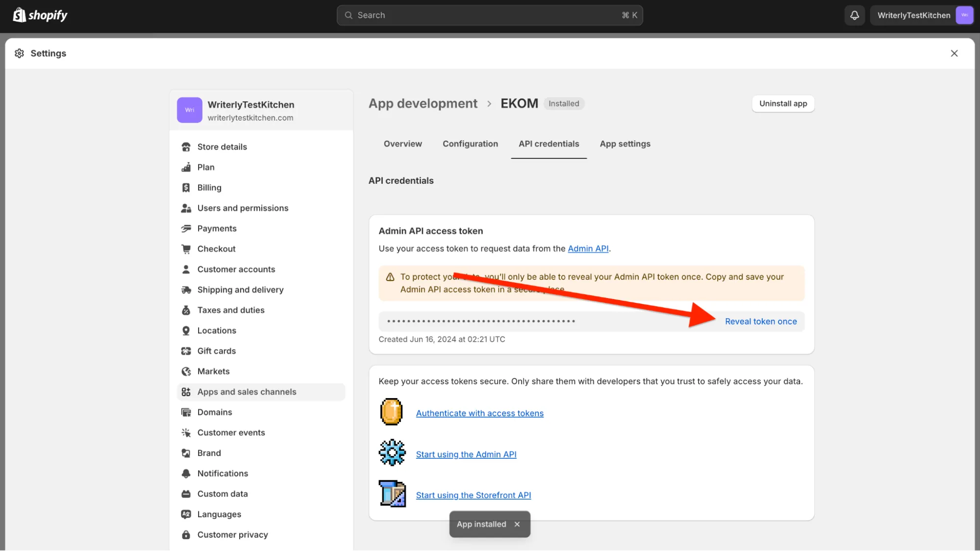Click the top Search field
Image resolution: width=980 pixels, height=551 pixels.
pyautogui.click(x=489, y=15)
